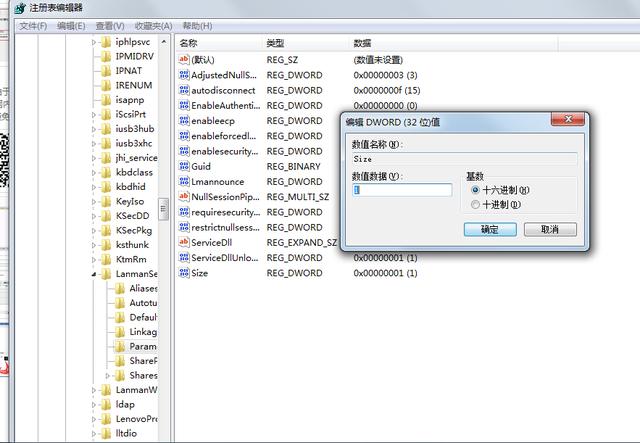Click the 数值数据 input field
Image resolution: width=640 pixels, height=443 pixels.
tap(402, 190)
